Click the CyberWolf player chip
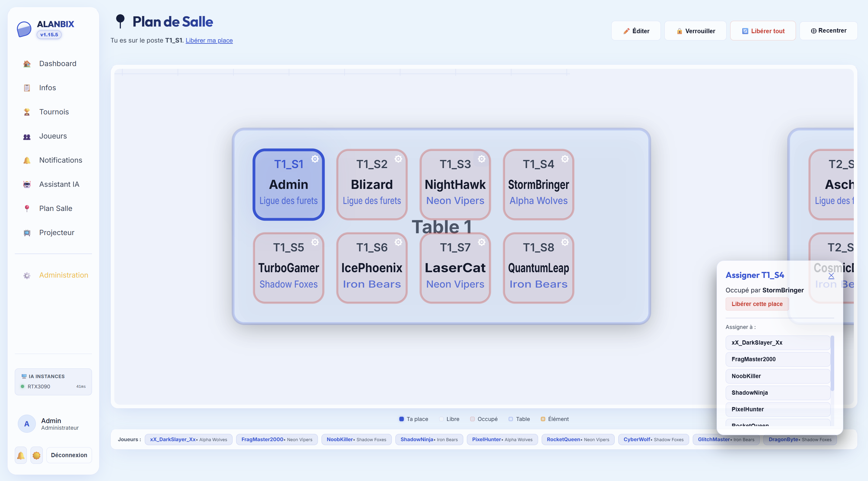868x481 pixels. coord(654,440)
